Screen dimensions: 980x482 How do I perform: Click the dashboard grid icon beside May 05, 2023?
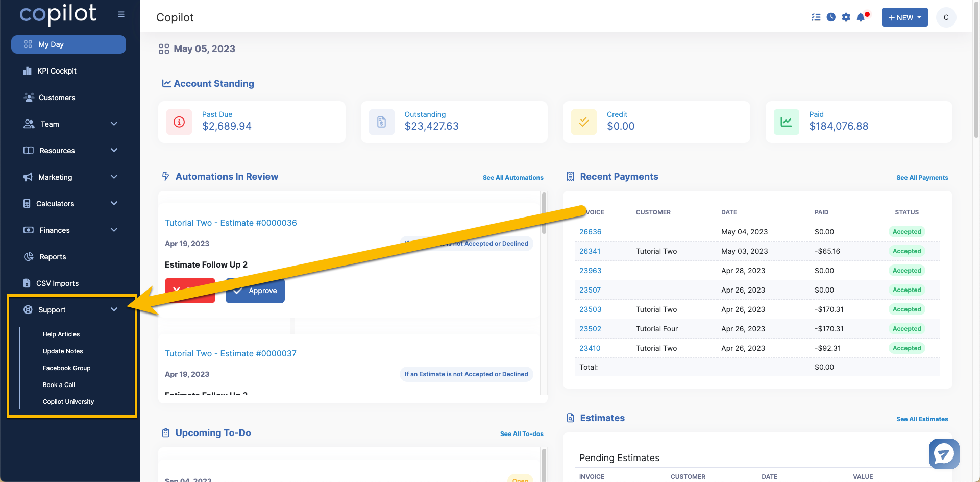click(x=164, y=49)
